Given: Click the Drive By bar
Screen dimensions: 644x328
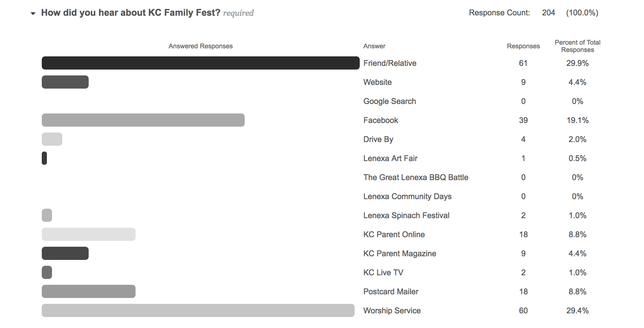Looking at the screenshot, I should point(52,139).
